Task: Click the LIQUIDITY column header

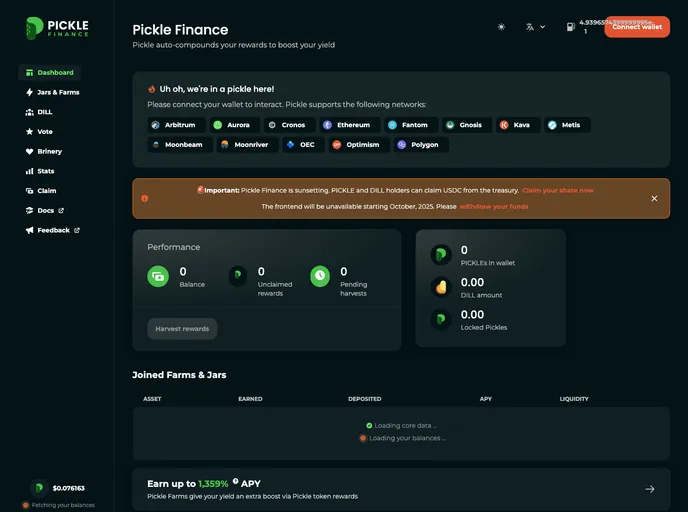Action: pos(574,399)
